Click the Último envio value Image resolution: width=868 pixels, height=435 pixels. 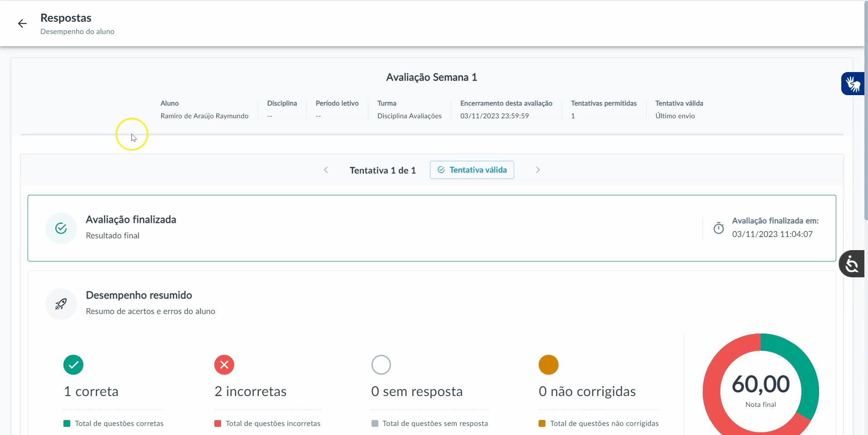(x=675, y=116)
